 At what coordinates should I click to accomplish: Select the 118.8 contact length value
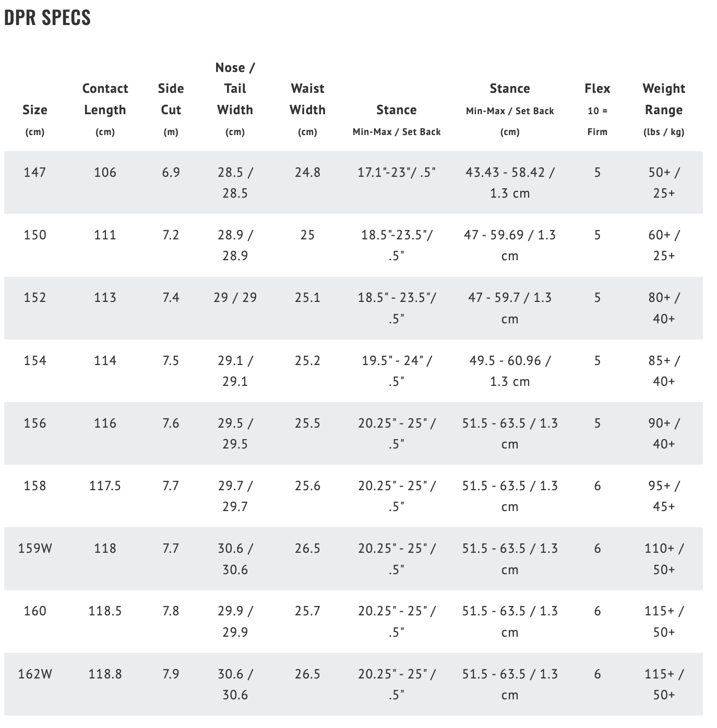tap(105, 674)
